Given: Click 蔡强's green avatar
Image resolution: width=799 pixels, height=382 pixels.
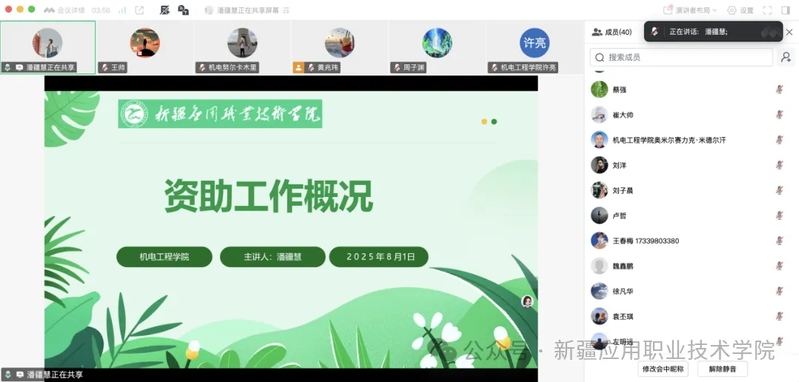Looking at the screenshot, I should coord(599,90).
